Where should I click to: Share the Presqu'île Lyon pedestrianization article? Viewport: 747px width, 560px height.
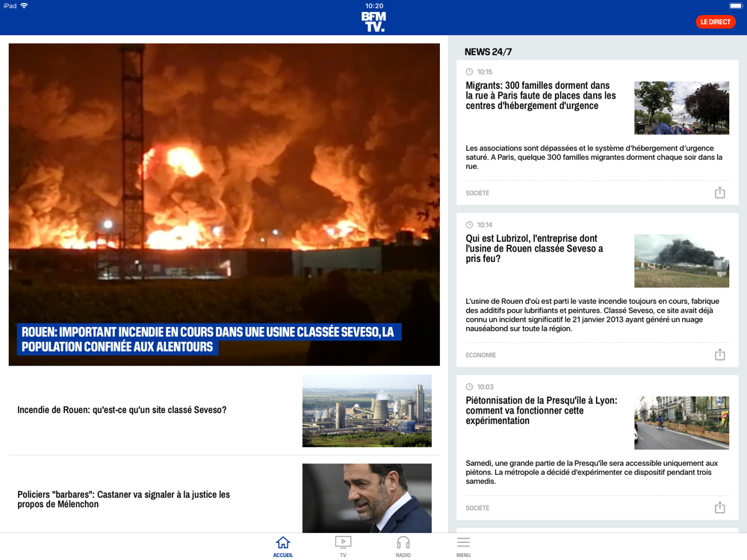(720, 507)
